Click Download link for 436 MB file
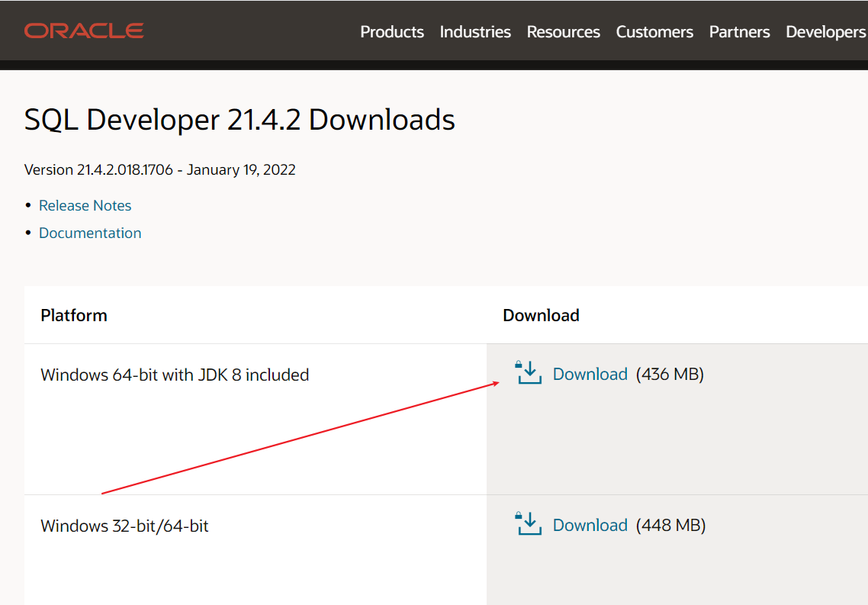Screen dimensions: 868x605 (590, 374)
